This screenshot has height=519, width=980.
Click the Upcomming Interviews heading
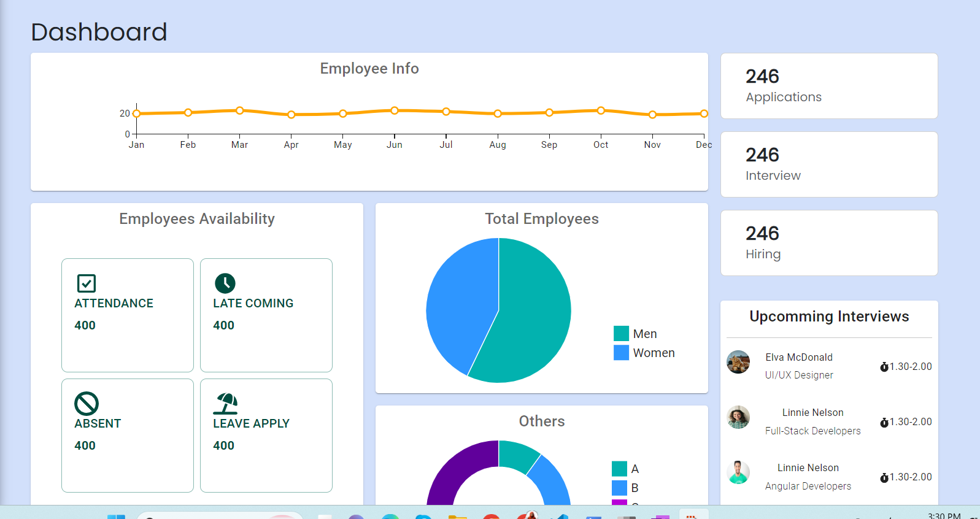tap(829, 317)
